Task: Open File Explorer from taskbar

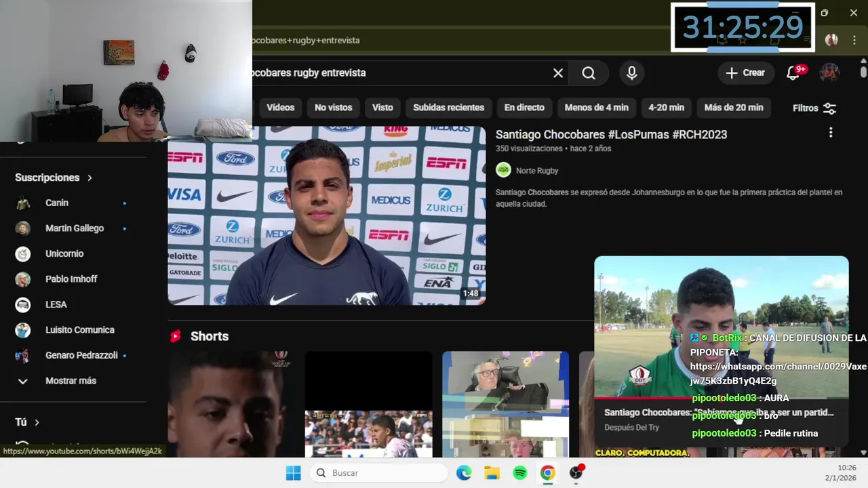Action: 492,472
